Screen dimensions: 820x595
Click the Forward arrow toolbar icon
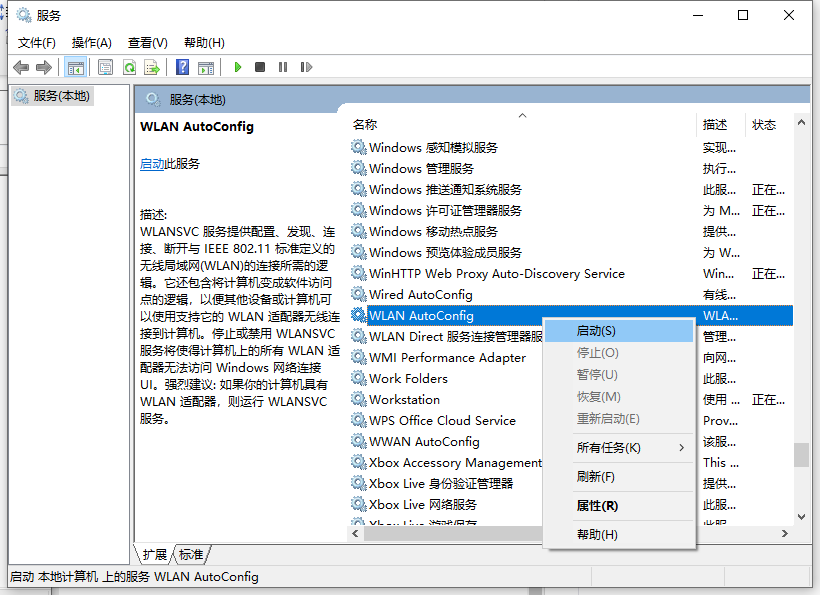point(44,67)
